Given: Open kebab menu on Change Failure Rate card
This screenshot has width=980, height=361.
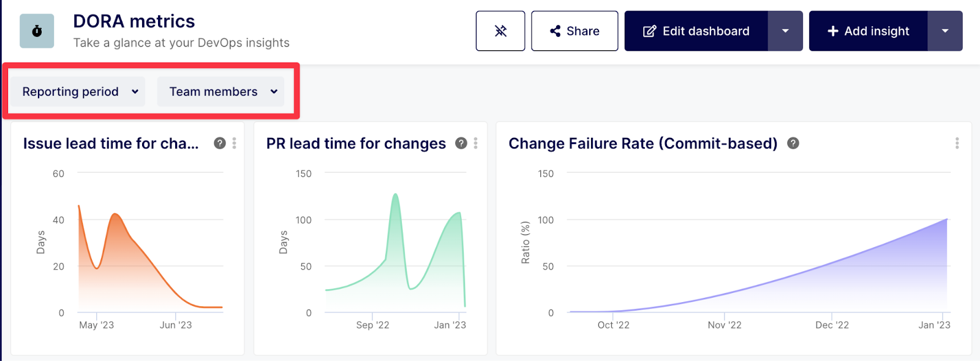Looking at the screenshot, I should (957, 143).
